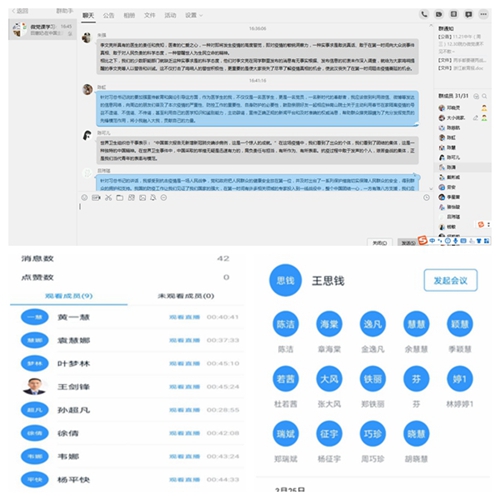The height and width of the screenshot is (500, 500).
Task: Switch to the 公告 tab
Action: [108, 15]
